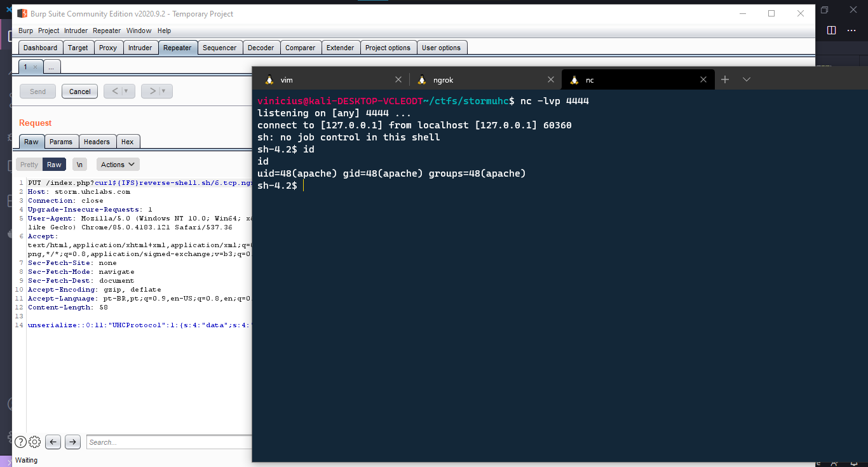Switch to the Dashboard tab

(x=41, y=48)
